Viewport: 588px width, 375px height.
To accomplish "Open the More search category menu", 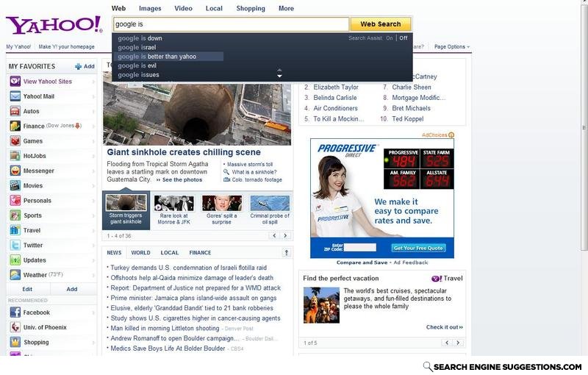I will 286,8.
